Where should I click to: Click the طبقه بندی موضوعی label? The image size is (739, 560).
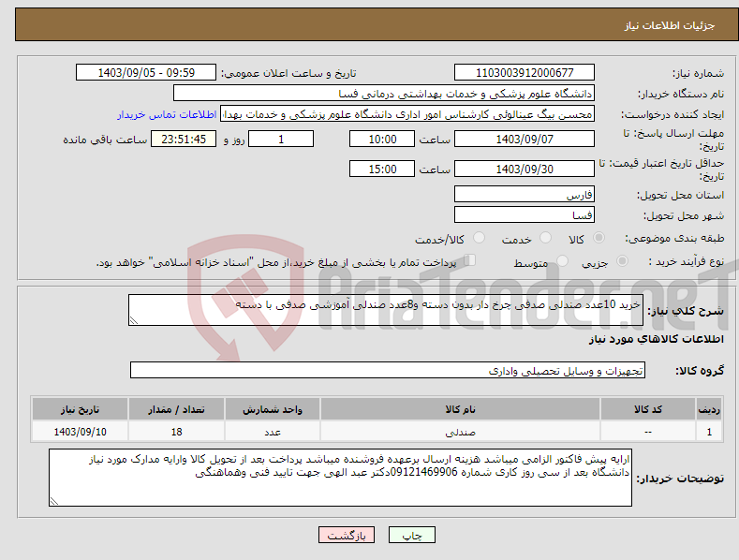pos(674,239)
